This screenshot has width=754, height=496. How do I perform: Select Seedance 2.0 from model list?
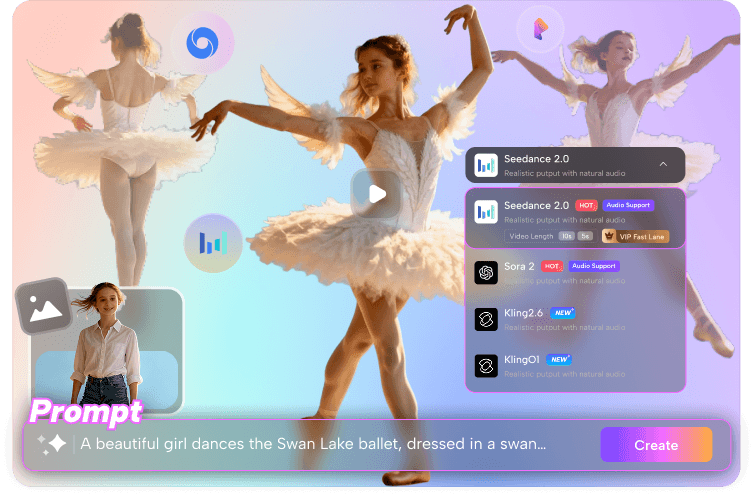[575, 218]
